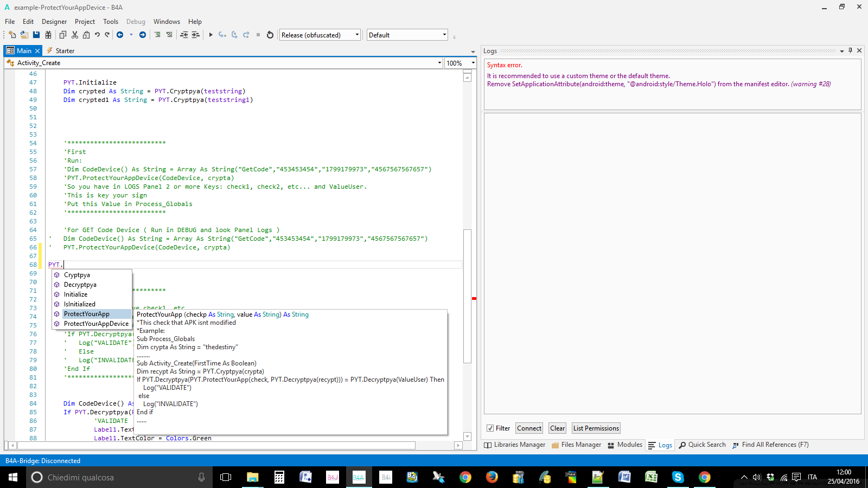Image resolution: width=868 pixels, height=488 pixels.
Task: Switch to the Starter module tab
Action: pyautogui.click(x=60, y=51)
